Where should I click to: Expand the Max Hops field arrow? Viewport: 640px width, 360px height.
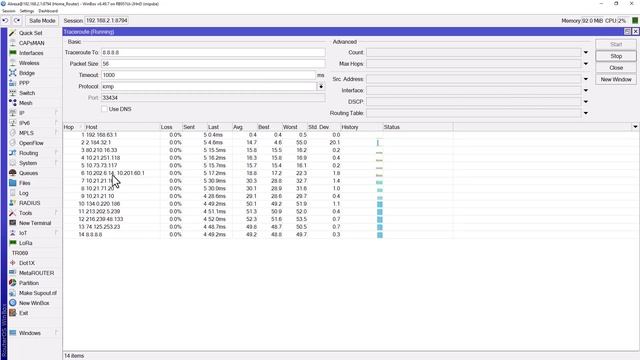point(586,64)
